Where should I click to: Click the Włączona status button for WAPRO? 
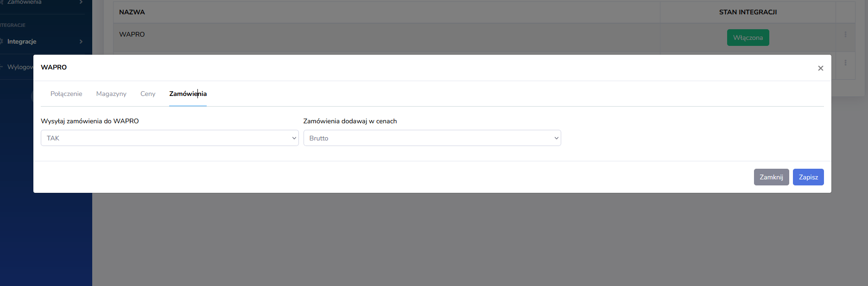pos(748,38)
